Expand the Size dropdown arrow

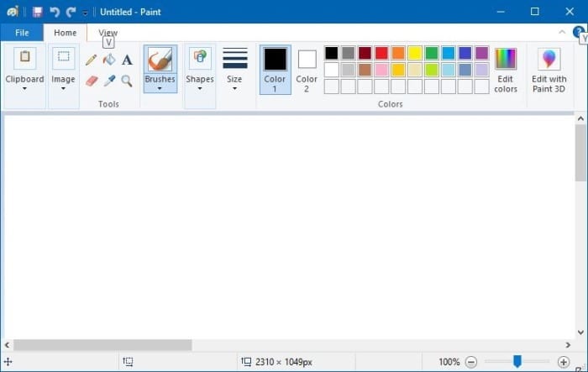(x=234, y=89)
